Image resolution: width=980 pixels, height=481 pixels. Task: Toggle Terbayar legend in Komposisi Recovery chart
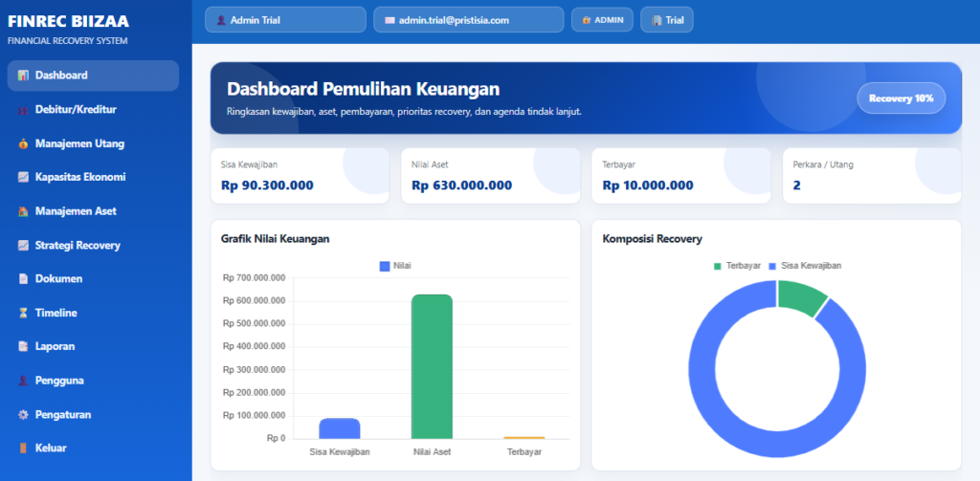click(737, 266)
